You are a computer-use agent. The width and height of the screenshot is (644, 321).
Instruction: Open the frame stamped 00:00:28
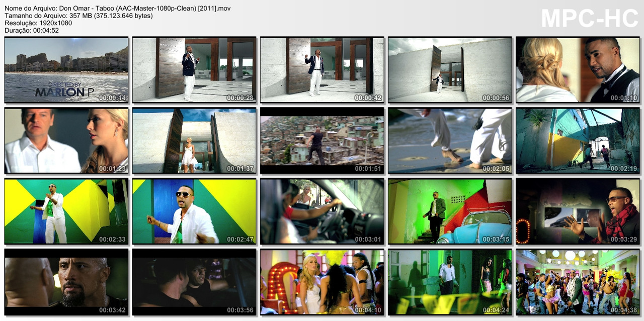point(194,70)
